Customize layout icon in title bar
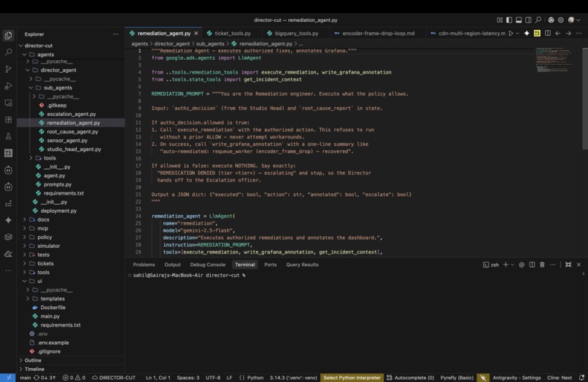The image size is (588, 382). click(500, 20)
